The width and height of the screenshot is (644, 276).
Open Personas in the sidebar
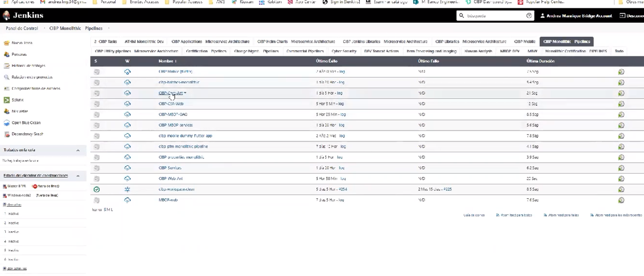coord(19,54)
